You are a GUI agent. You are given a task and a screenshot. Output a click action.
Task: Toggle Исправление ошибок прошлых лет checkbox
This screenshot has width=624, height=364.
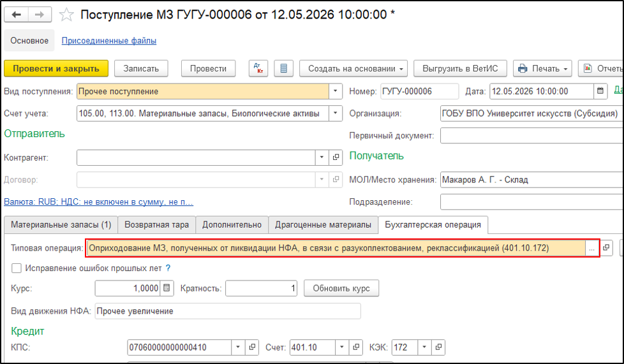(x=17, y=268)
